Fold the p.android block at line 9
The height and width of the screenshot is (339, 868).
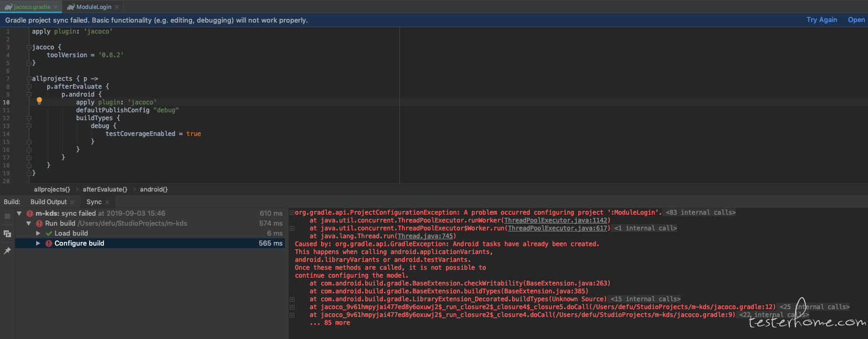point(29,94)
